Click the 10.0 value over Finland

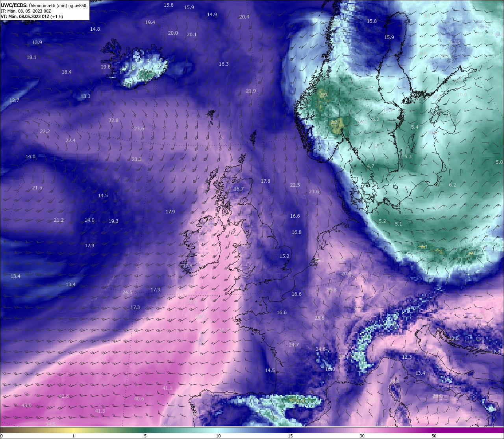click(462, 95)
